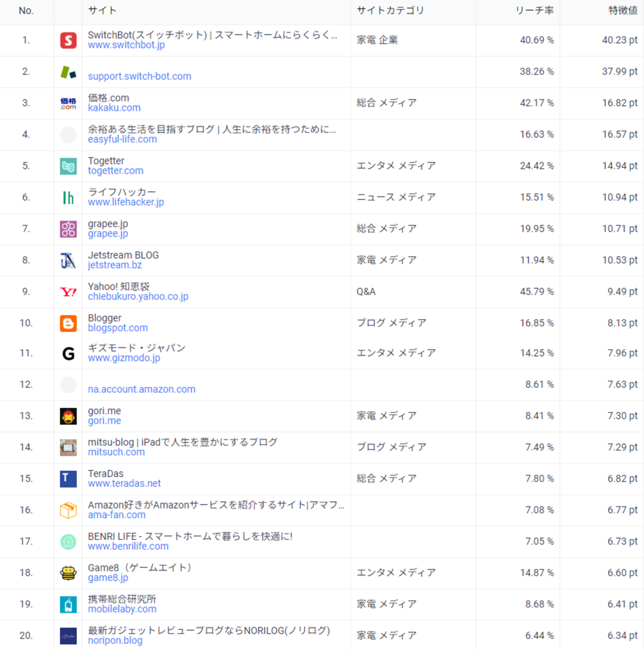Image resolution: width=644 pixels, height=650 pixels.
Task: Click the Togetter teal favicon
Action: (68, 166)
